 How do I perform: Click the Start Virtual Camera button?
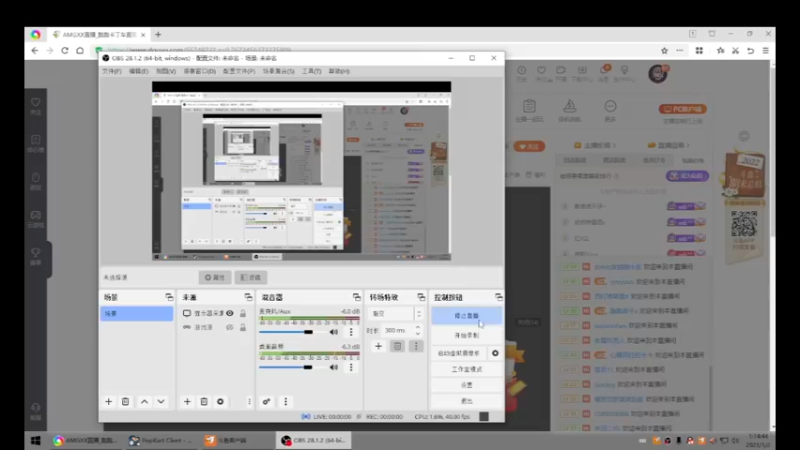pyautogui.click(x=459, y=353)
